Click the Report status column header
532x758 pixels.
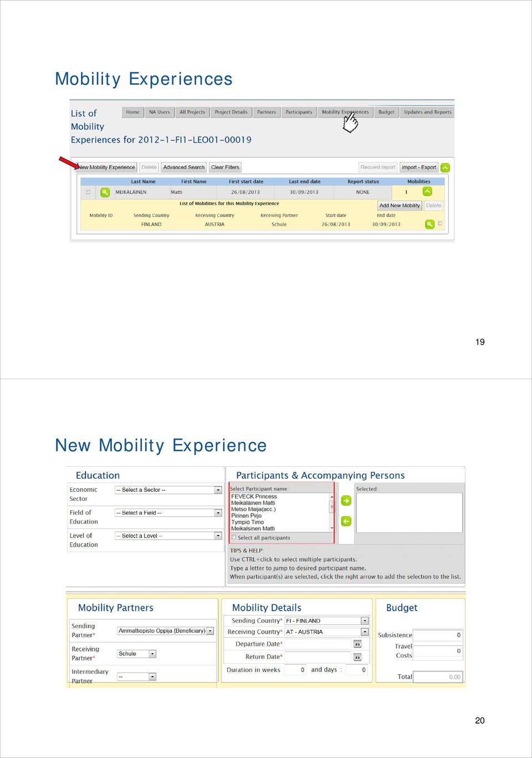(364, 182)
